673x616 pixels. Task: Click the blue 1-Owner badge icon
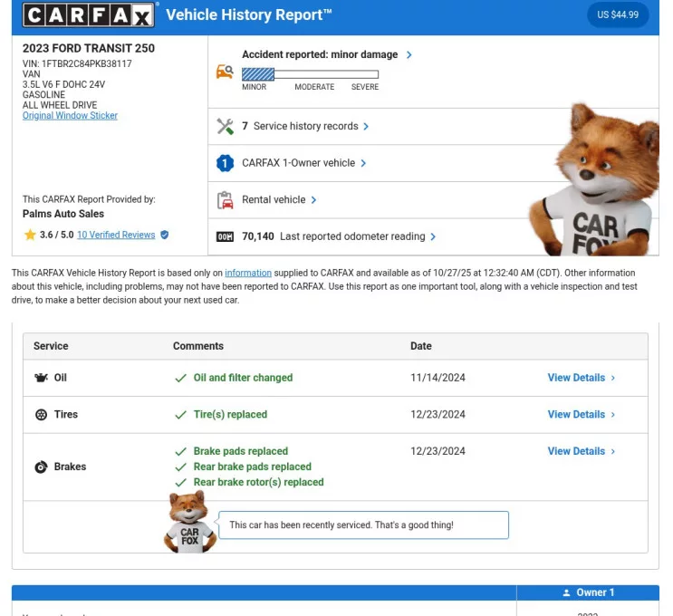225,164
